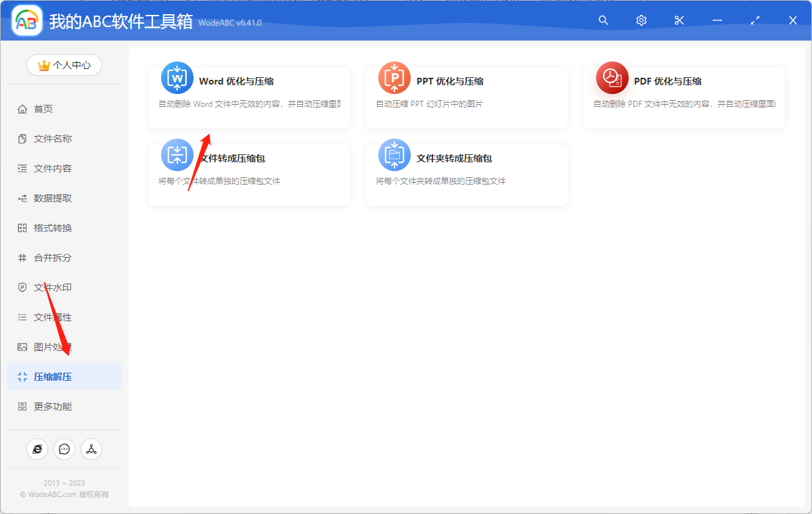Open the PDF 优化与压缩 tool icon
812x514 pixels.
pos(612,77)
